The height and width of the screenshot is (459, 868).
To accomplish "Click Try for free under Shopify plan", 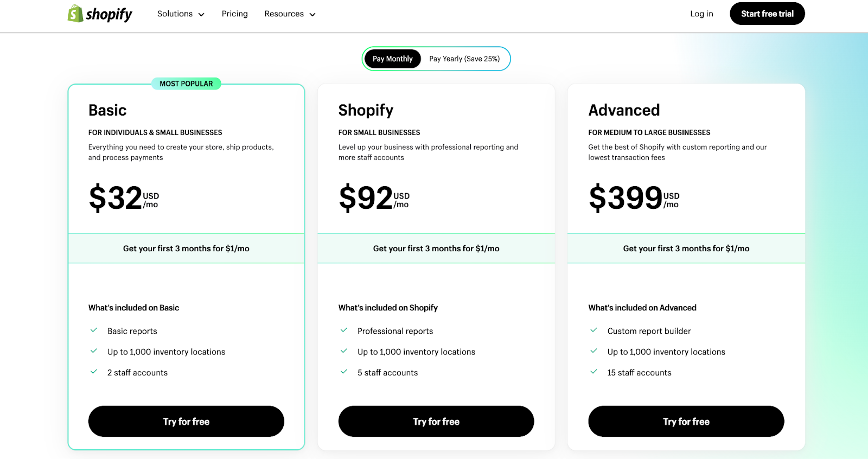I will [436, 422].
